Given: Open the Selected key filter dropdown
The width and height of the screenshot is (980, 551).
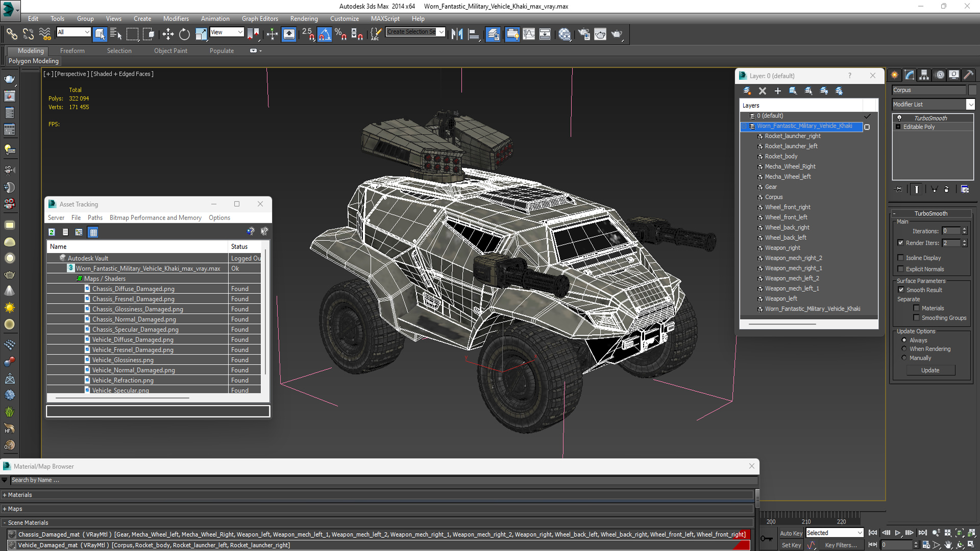Looking at the screenshot, I should point(834,533).
